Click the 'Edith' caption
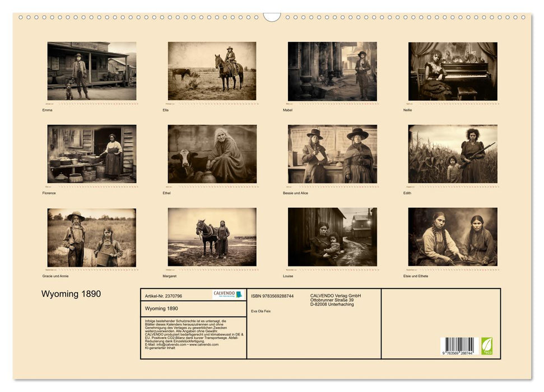 click(x=407, y=193)
